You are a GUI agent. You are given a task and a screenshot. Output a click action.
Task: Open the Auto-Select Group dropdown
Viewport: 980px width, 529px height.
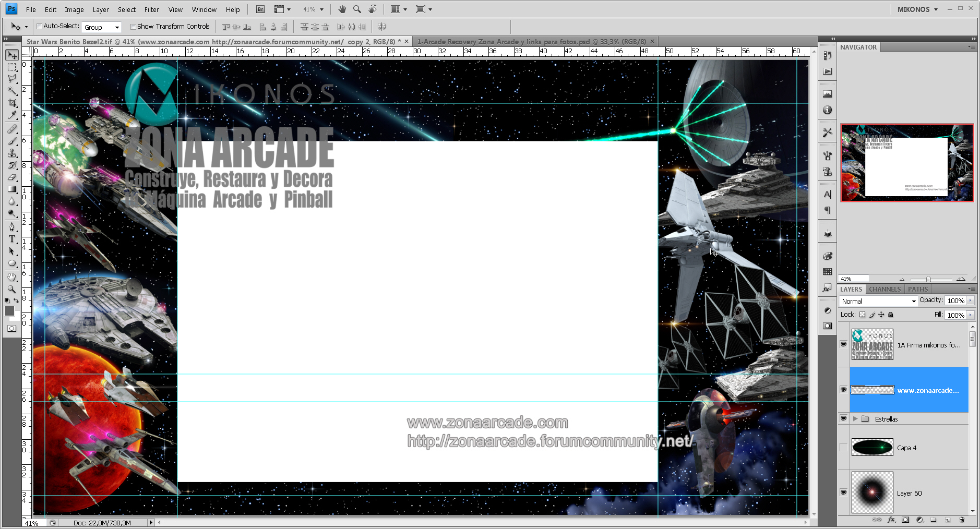click(101, 27)
